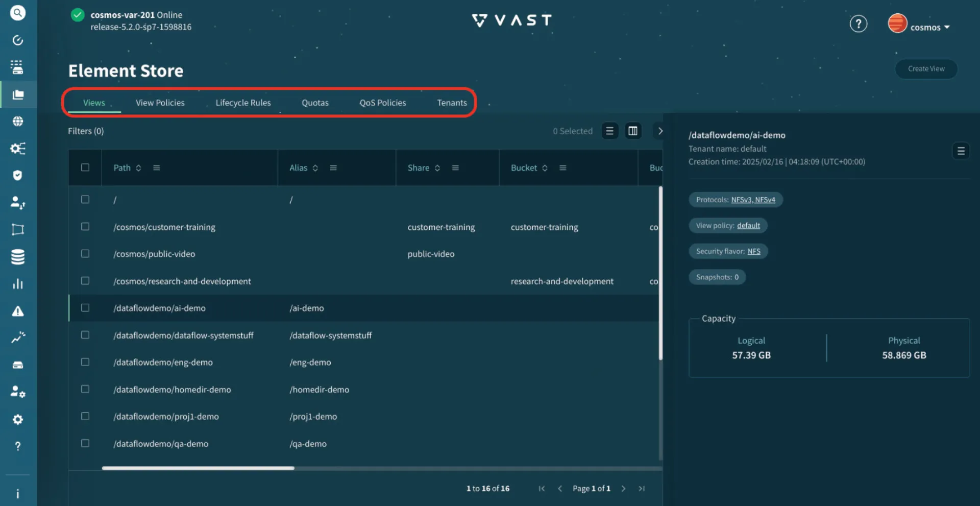The width and height of the screenshot is (980, 506).
Task: Open the stacked-list infrastructure icon in sidebar
Action: (x=18, y=67)
